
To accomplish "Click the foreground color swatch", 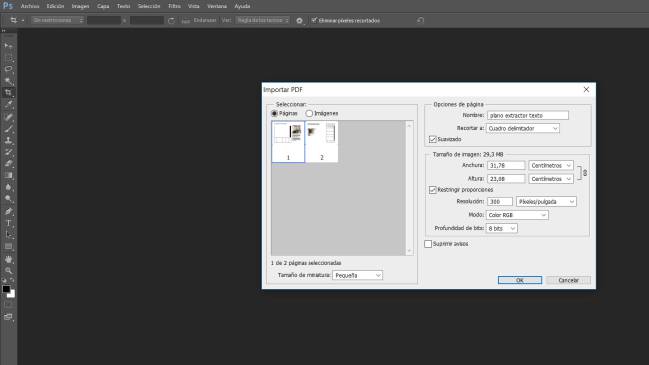I will tap(6, 289).
